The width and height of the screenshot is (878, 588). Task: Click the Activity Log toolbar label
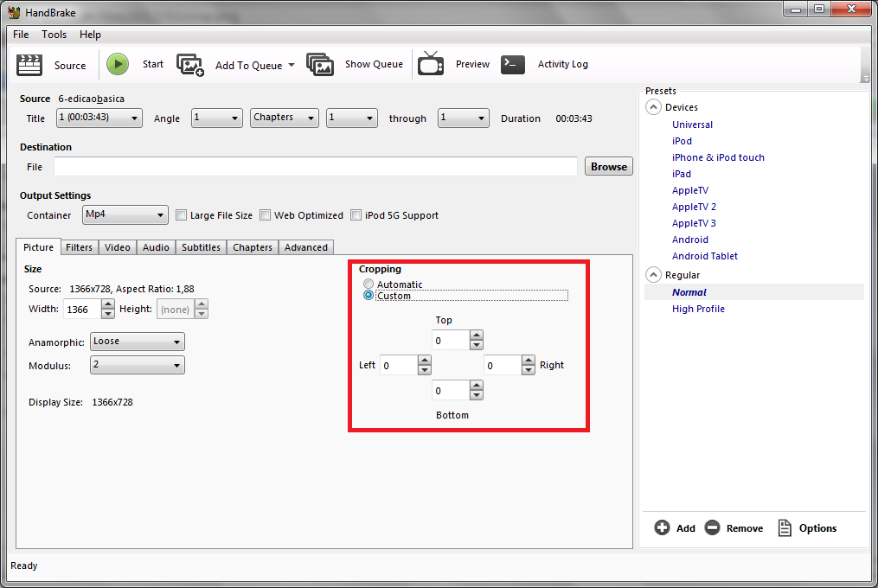click(x=563, y=64)
